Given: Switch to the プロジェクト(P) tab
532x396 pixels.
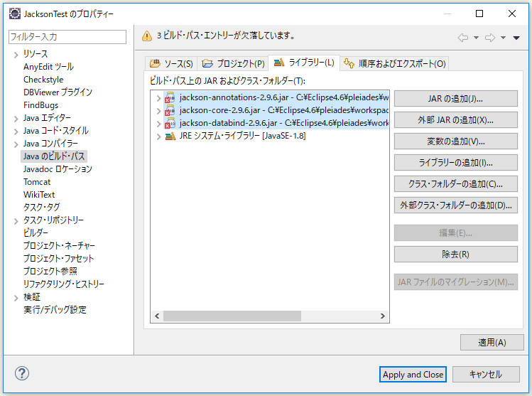Looking at the screenshot, I should pyautogui.click(x=233, y=63).
